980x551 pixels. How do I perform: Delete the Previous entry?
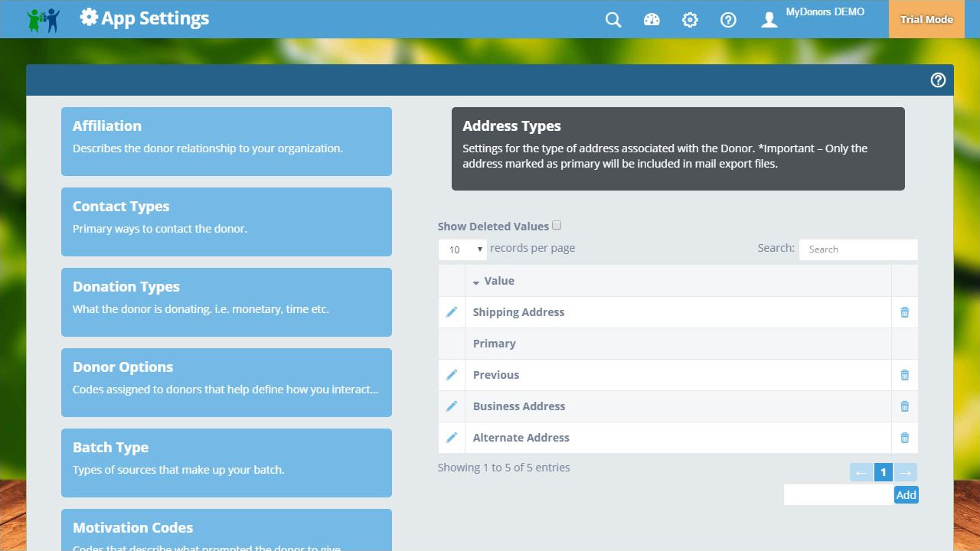point(904,375)
